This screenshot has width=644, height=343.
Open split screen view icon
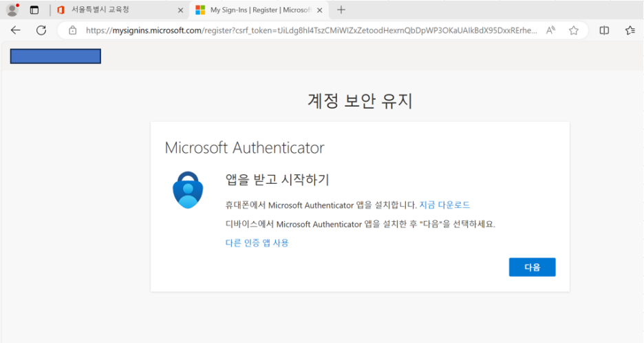pyautogui.click(x=604, y=30)
